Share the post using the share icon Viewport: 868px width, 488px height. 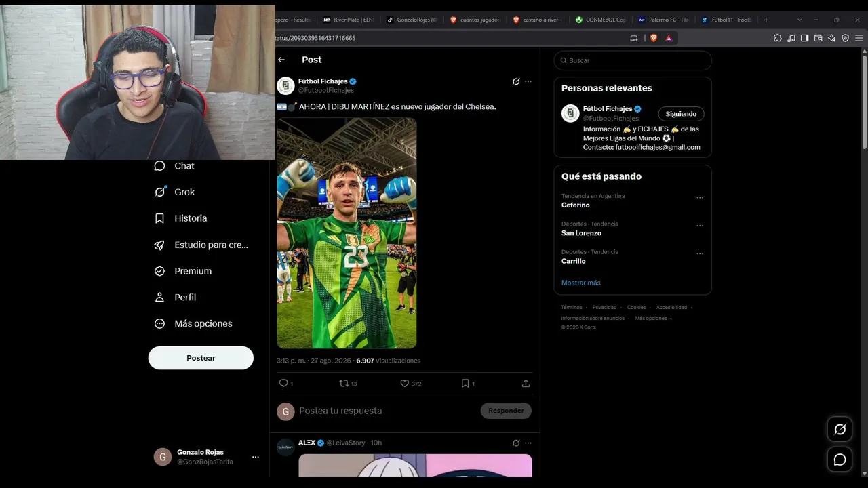pyautogui.click(x=526, y=383)
